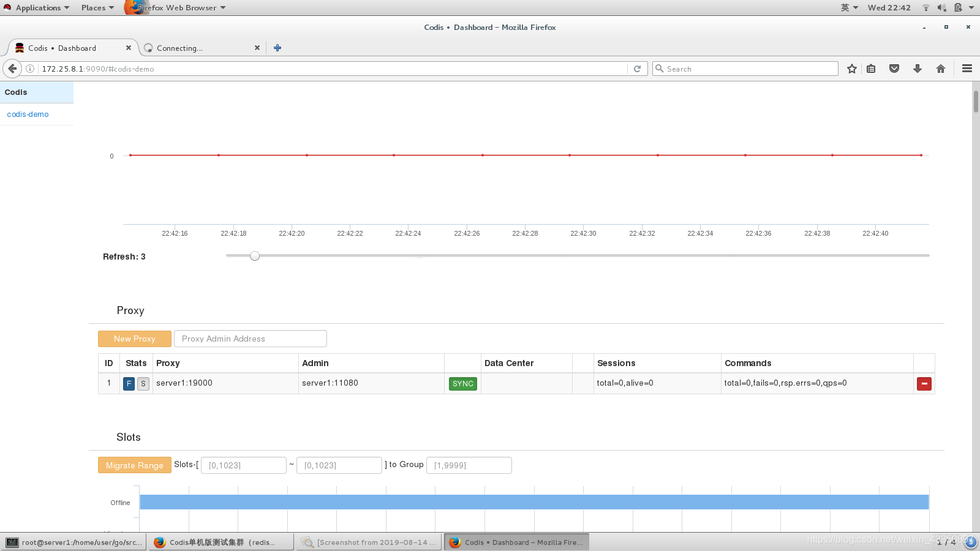980x551 pixels.
Task: Open the downloads arrow icon
Action: click(x=918, y=69)
